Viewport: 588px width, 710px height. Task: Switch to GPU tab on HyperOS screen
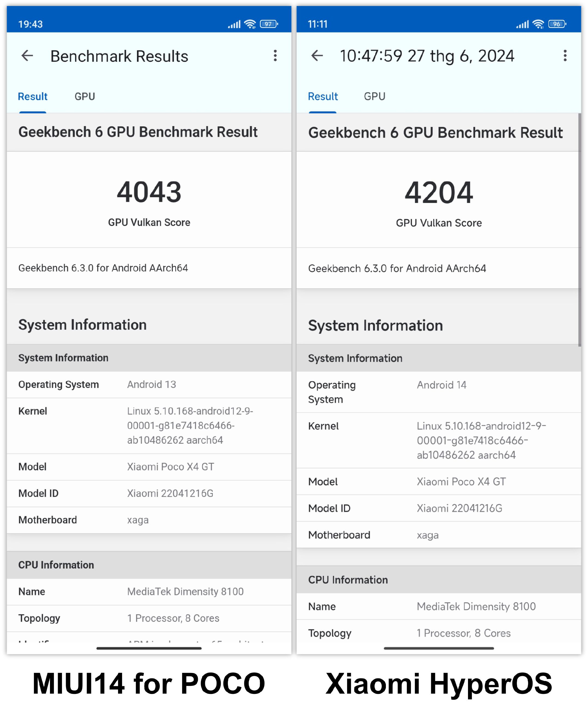point(375,97)
